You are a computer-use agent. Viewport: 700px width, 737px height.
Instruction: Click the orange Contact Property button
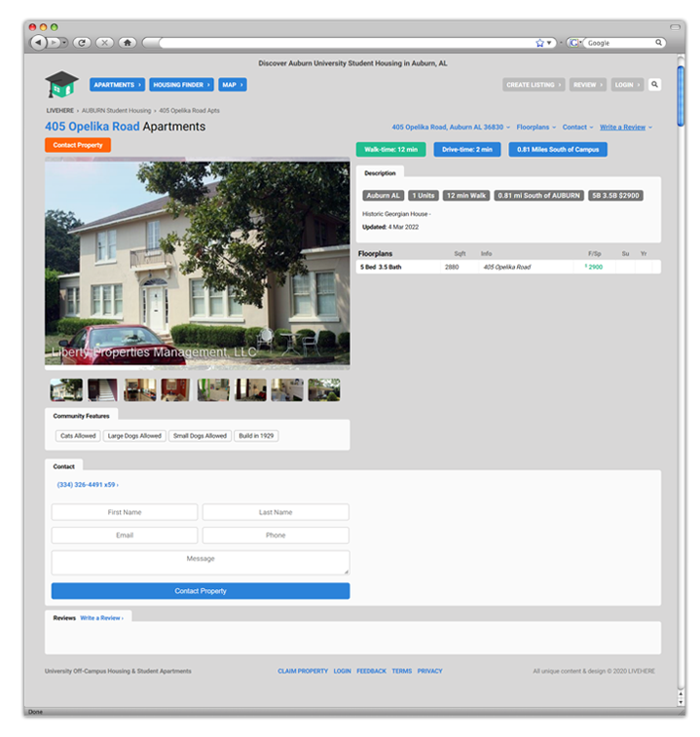[x=78, y=145]
